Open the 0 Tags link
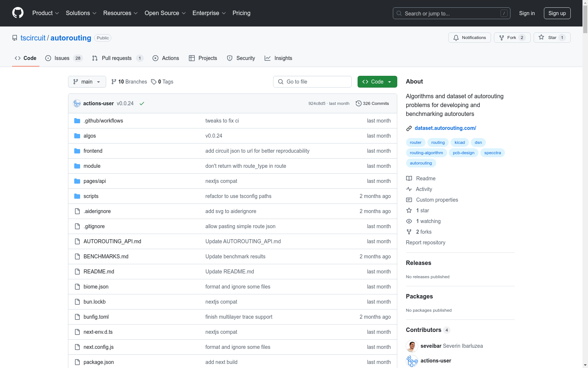588x368 pixels. [x=162, y=82]
